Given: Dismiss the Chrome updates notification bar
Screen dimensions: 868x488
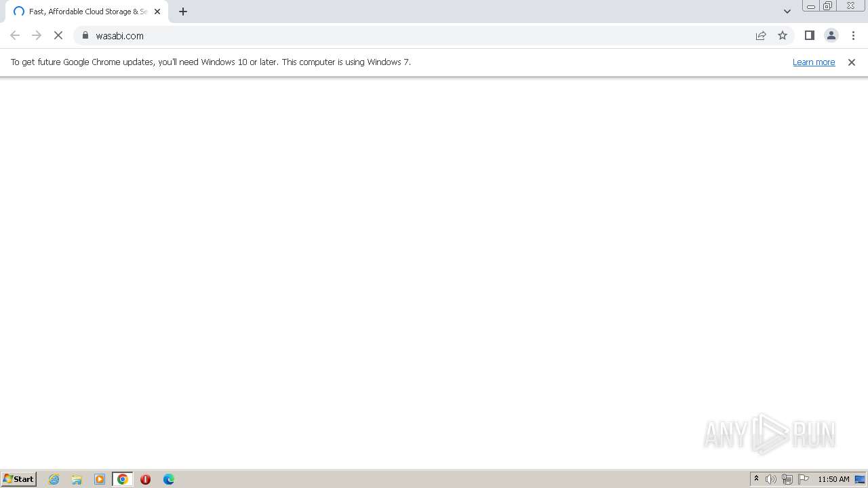Looking at the screenshot, I should click(x=852, y=62).
